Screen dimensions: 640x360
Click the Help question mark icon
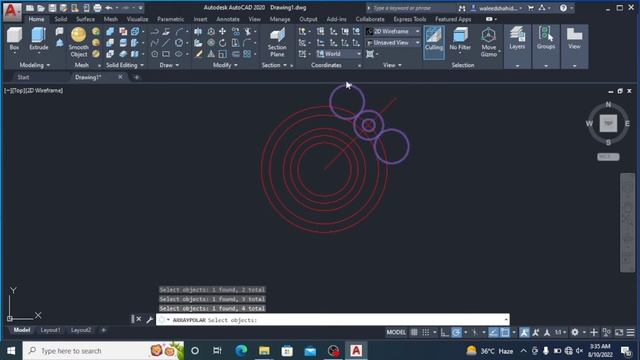click(x=563, y=8)
